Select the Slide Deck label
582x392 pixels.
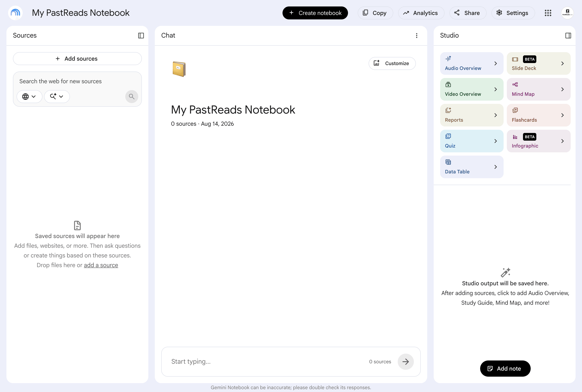pos(524,68)
